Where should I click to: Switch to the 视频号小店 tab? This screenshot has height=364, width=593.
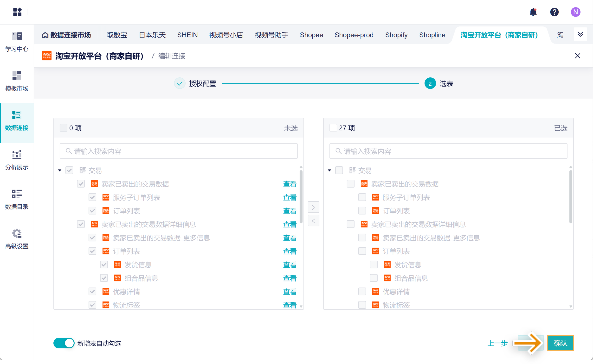pos(226,35)
